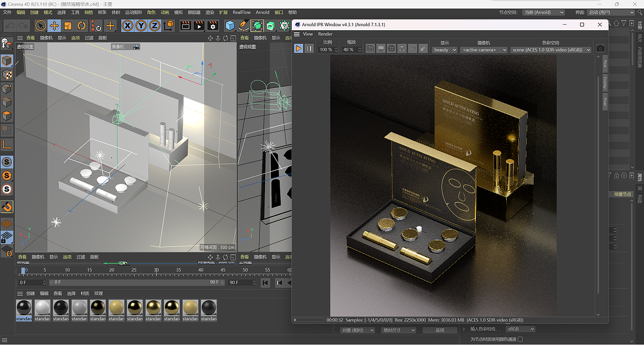Select the Texture mode checkered cube icon
The image size is (644, 345).
[7, 75]
